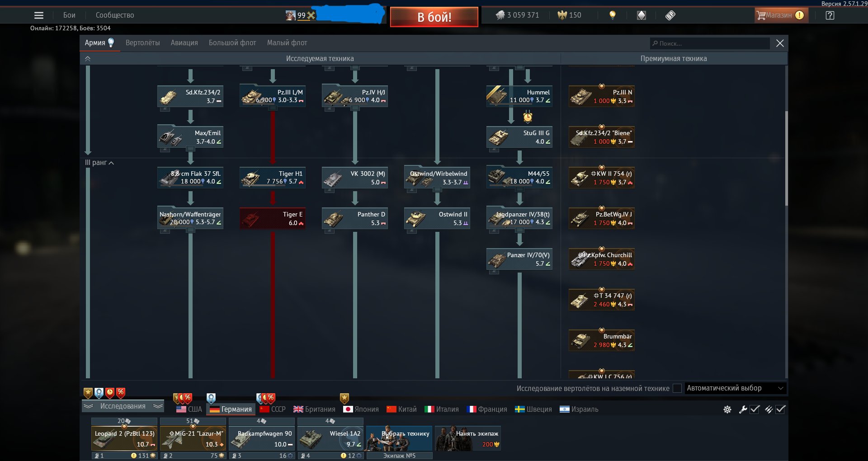Select the StuG III G vehicle

tap(519, 137)
